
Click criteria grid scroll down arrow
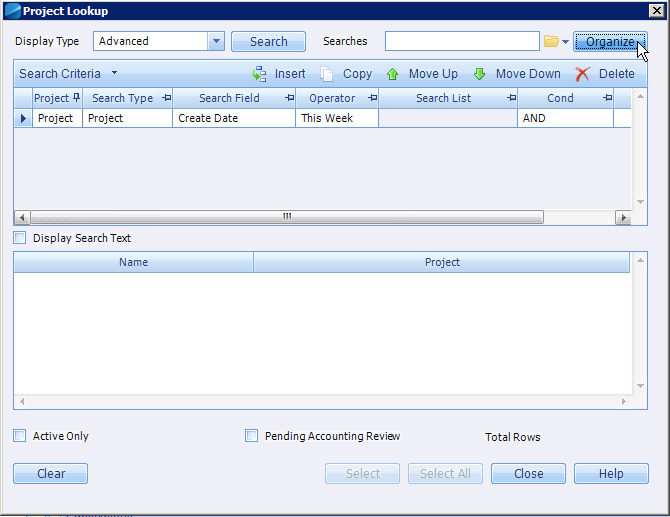point(640,202)
